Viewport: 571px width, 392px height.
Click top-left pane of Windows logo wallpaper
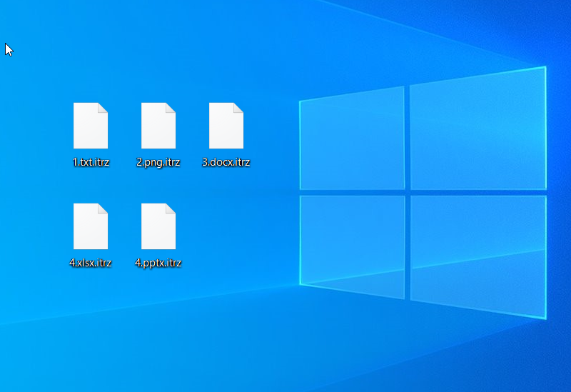pos(352,139)
